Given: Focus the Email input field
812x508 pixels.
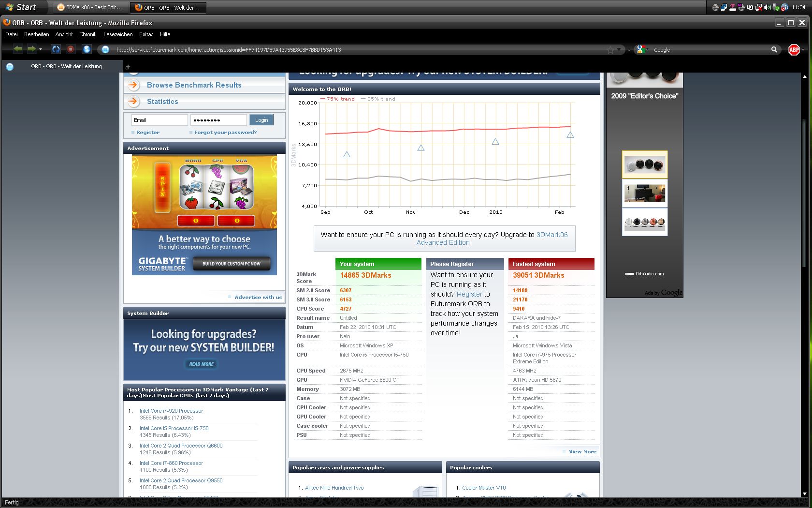Looking at the screenshot, I should click(159, 120).
